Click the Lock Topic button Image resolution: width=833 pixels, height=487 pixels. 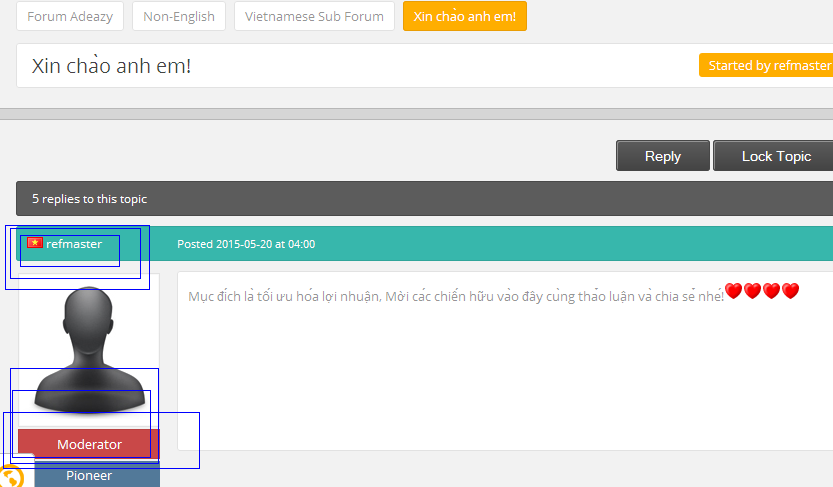[774, 156]
